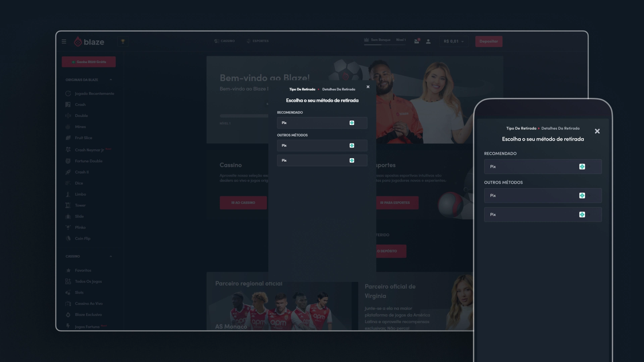Select first Pix under Outros Métodos
Image resolution: width=644 pixels, height=362 pixels.
(322, 145)
